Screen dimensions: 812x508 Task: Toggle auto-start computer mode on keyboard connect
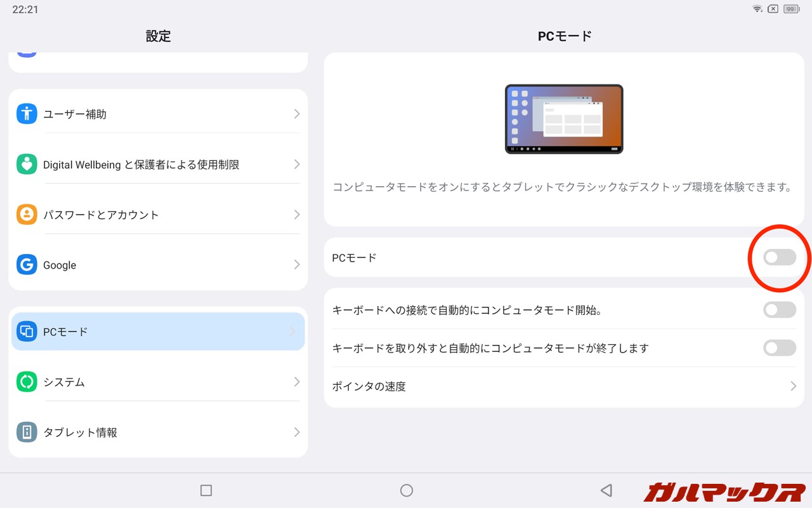click(x=779, y=310)
